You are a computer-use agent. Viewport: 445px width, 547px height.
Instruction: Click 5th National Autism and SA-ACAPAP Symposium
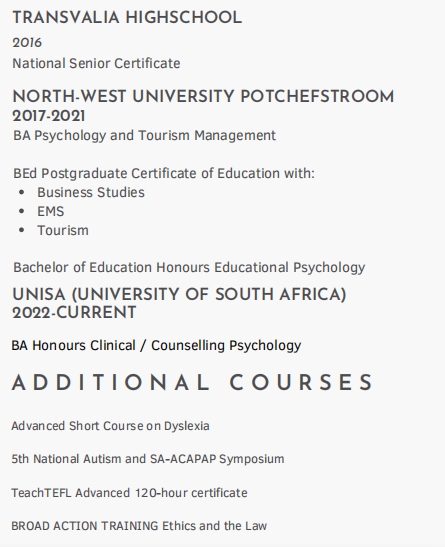pyautogui.click(x=148, y=459)
